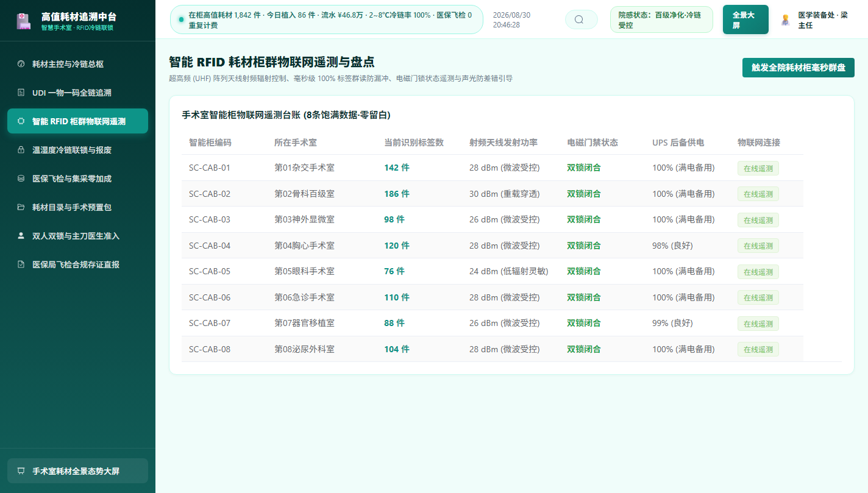Go to 医保飞检与集采零加成 page
Screen dimensions: 868x493
tap(77, 179)
